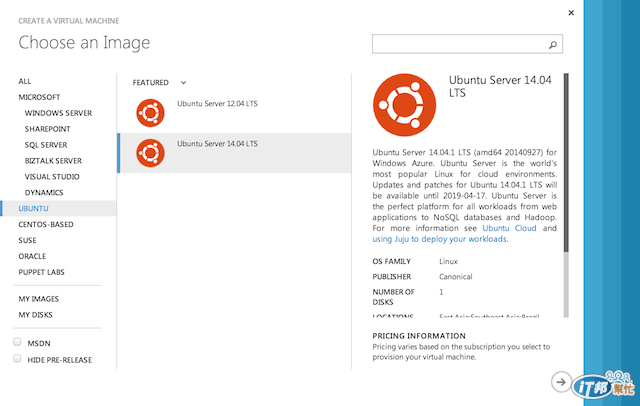The width and height of the screenshot is (640, 406).
Task: Choose the SharePoint category
Action: point(47,129)
